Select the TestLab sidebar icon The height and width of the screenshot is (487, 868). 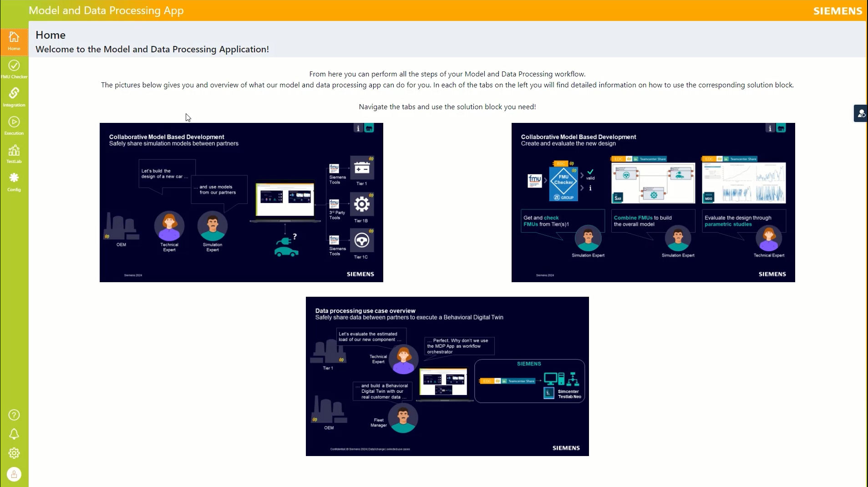[x=14, y=154]
